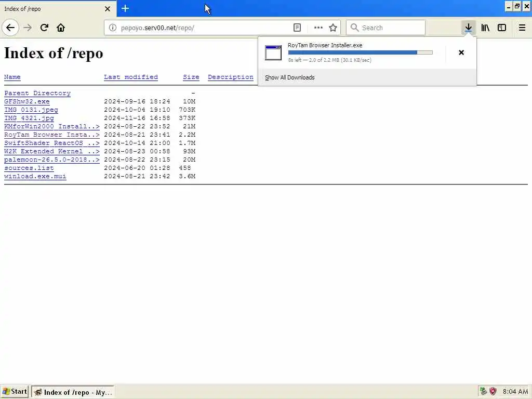The height and width of the screenshot is (399, 532).
Task: Open sources.list file
Action: (29, 168)
